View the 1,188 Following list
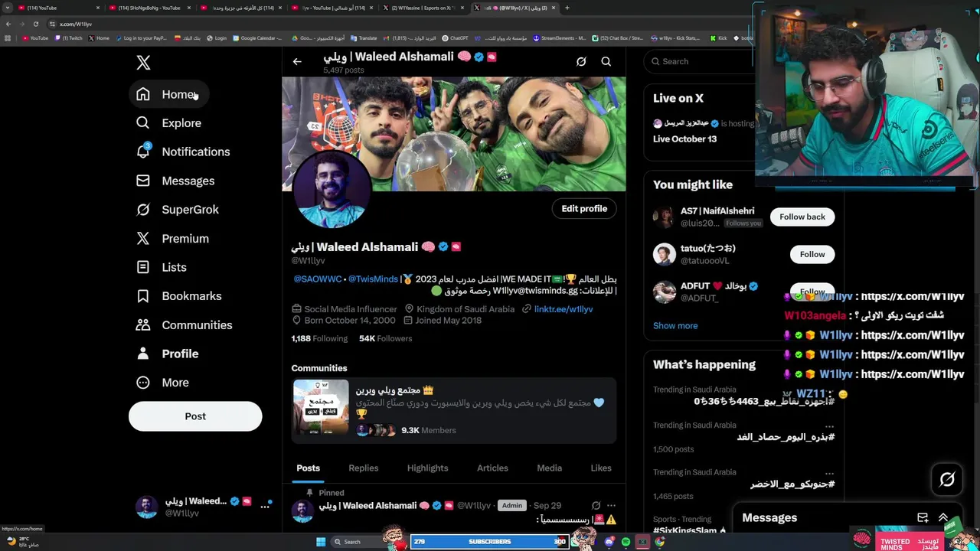 [319, 338]
